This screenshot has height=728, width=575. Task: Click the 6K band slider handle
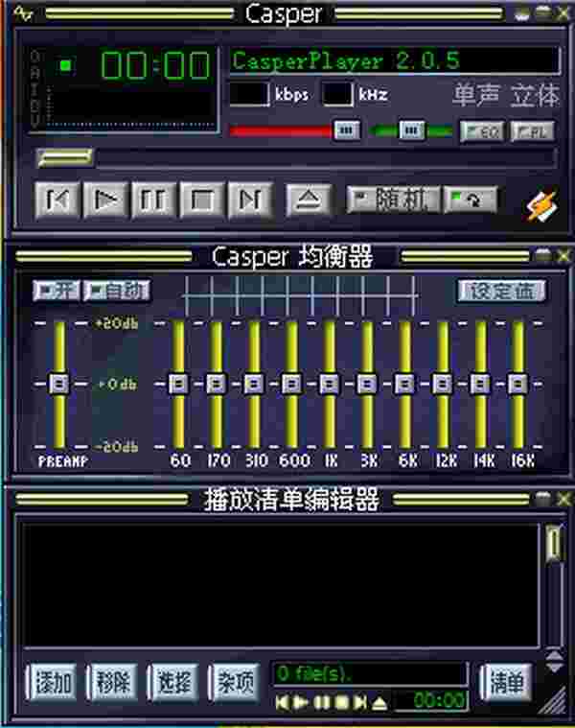pyautogui.click(x=404, y=384)
